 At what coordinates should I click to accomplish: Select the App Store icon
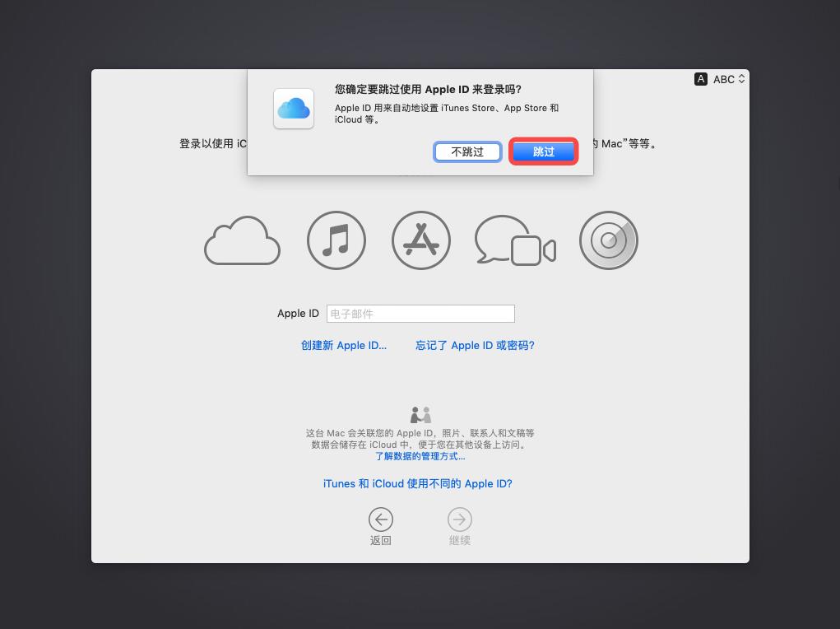[x=420, y=240]
